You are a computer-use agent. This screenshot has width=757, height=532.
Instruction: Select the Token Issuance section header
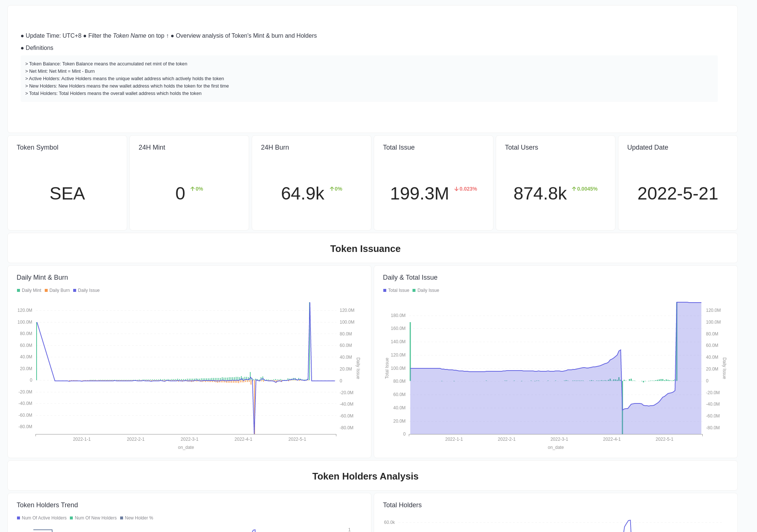tap(365, 249)
